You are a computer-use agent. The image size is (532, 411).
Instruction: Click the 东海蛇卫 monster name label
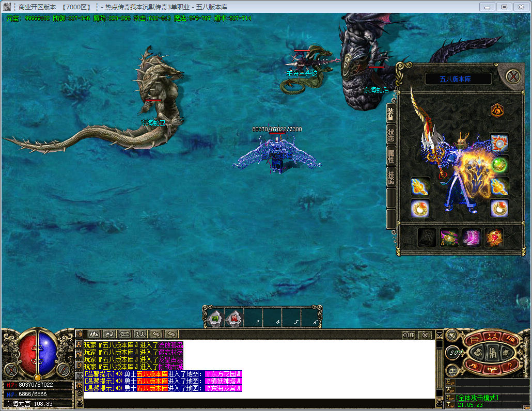[x=153, y=123]
